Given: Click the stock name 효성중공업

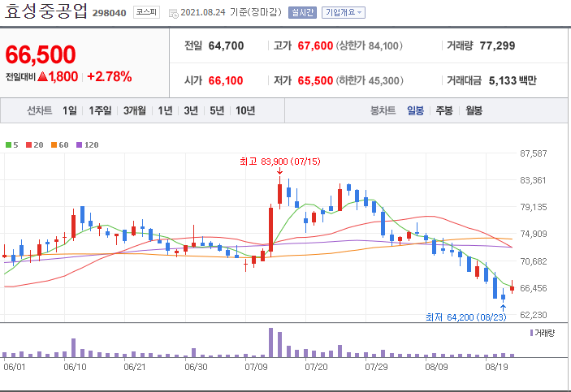Looking at the screenshot, I should (x=45, y=11).
